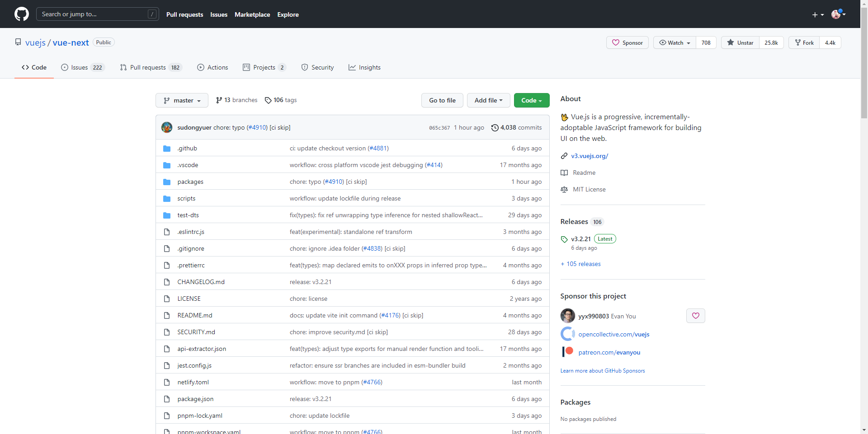The height and width of the screenshot is (434, 868).
Task: Click the .vscode folder icon
Action: tap(167, 165)
